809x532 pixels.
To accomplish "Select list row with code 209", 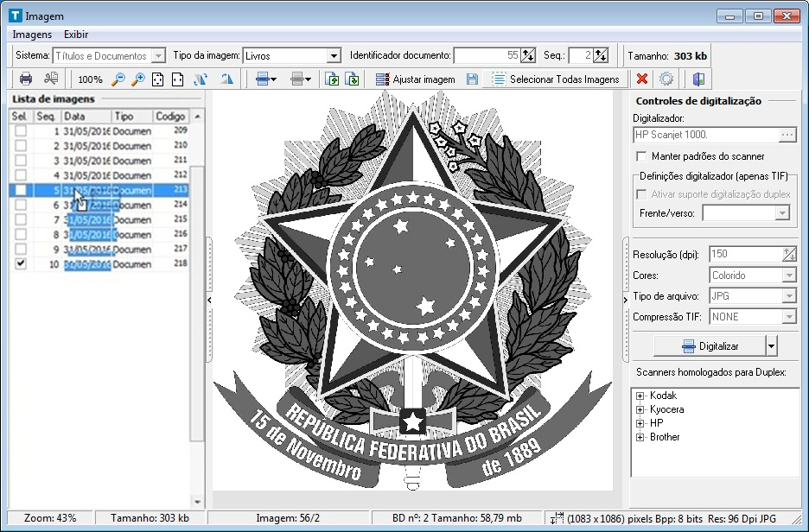I will coord(99,131).
